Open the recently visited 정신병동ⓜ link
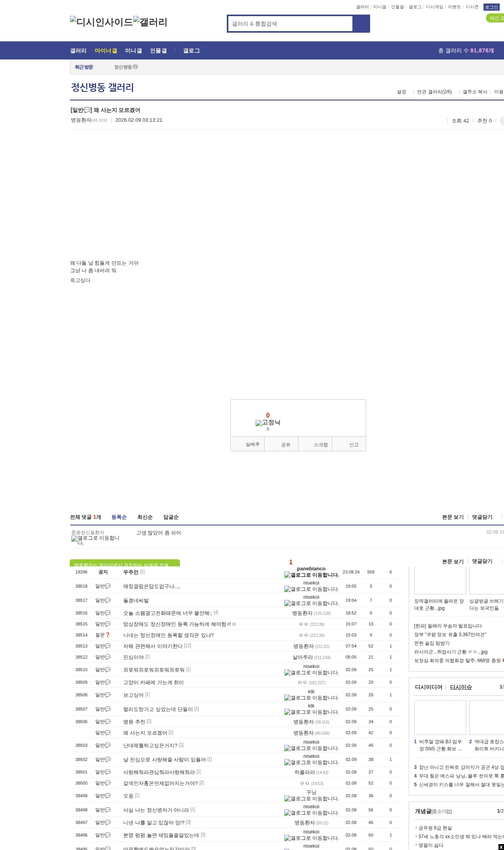 tap(126, 67)
